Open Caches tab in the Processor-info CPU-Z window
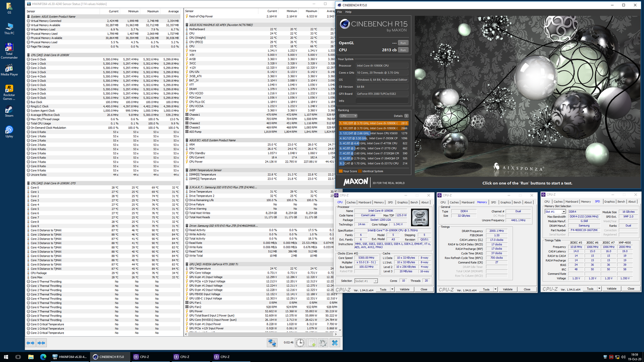Viewport: 644px width, 362px height. [351, 202]
